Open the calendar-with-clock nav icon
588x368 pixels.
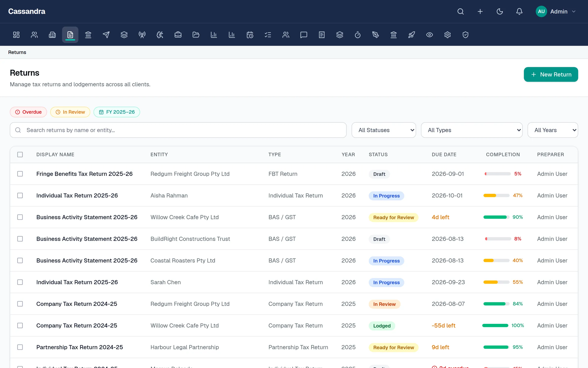coord(250,35)
